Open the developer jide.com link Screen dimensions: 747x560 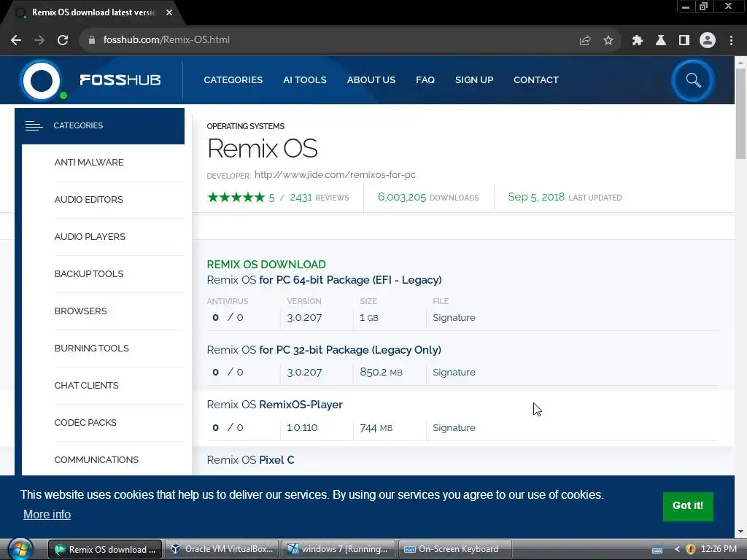click(335, 175)
